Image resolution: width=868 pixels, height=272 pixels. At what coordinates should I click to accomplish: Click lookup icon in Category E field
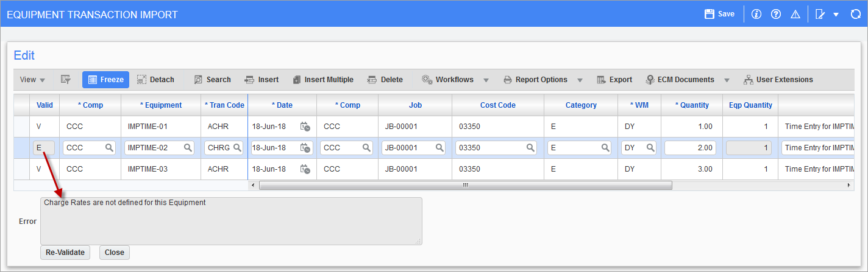pyautogui.click(x=605, y=148)
